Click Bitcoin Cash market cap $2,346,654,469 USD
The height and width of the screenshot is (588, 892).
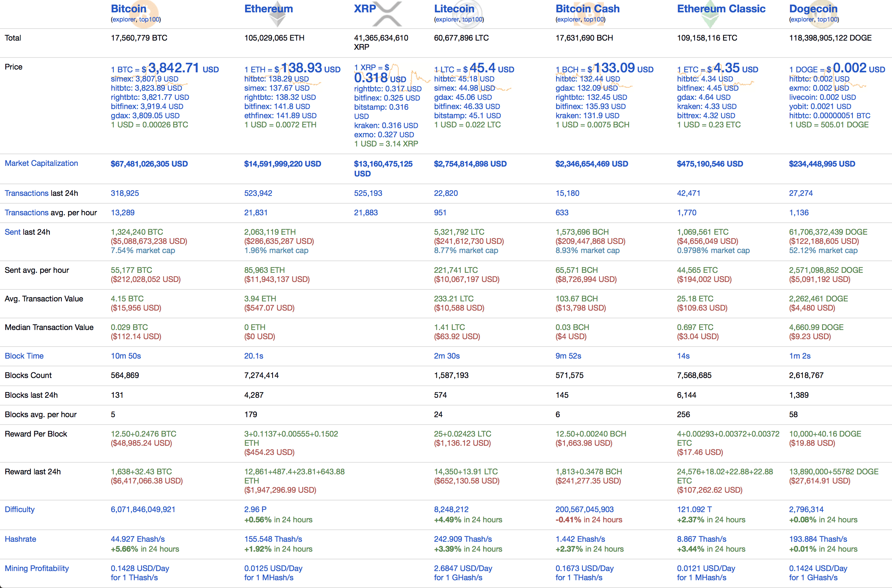592,164
